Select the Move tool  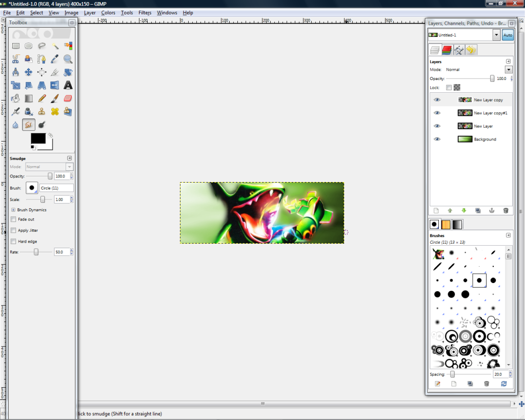tap(29, 72)
